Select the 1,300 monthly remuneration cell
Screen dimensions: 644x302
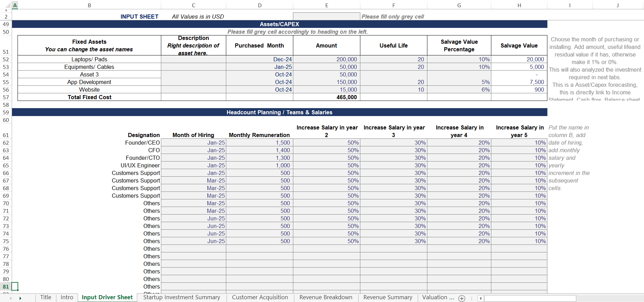pos(260,158)
